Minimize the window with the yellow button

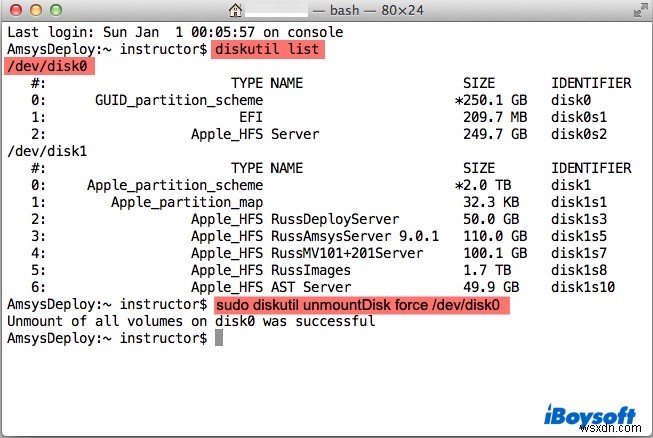(x=35, y=12)
